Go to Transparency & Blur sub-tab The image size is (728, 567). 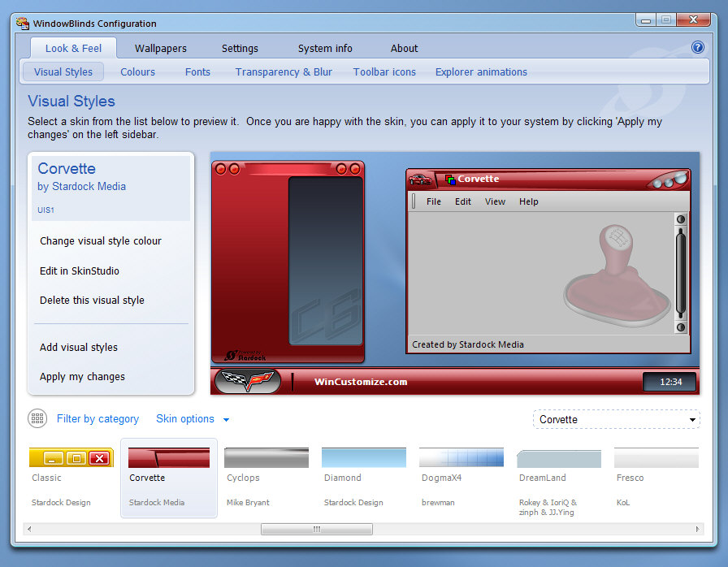point(284,72)
